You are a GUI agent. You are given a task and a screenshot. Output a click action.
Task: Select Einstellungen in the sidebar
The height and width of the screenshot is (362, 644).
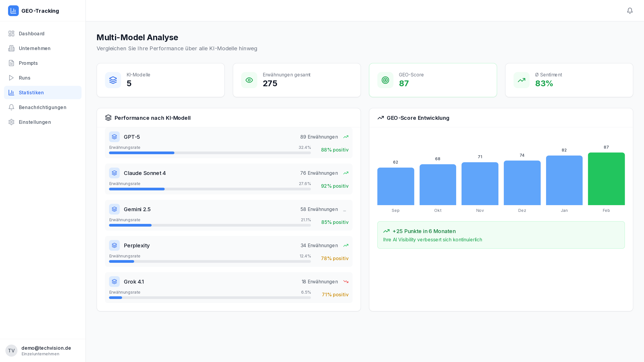pyautogui.click(x=35, y=122)
